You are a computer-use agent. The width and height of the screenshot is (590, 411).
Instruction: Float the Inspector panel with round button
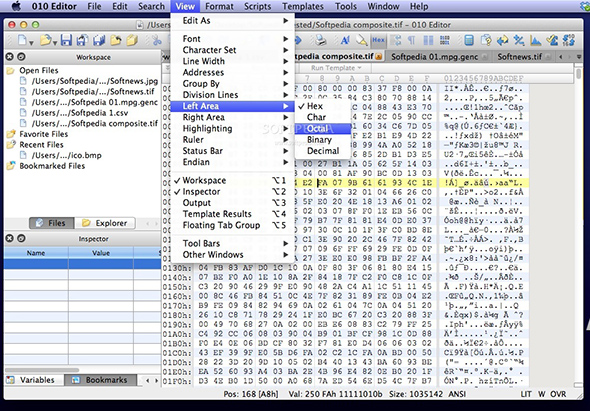(21, 238)
